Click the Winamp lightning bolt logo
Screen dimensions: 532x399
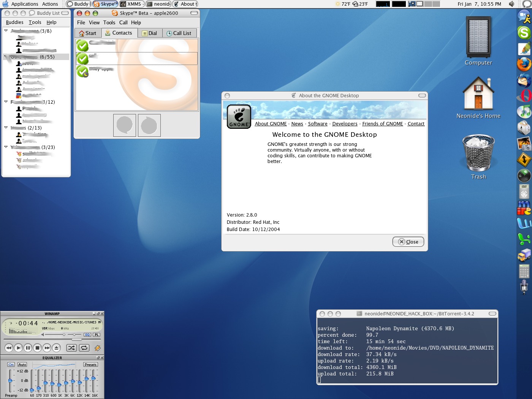(98, 348)
